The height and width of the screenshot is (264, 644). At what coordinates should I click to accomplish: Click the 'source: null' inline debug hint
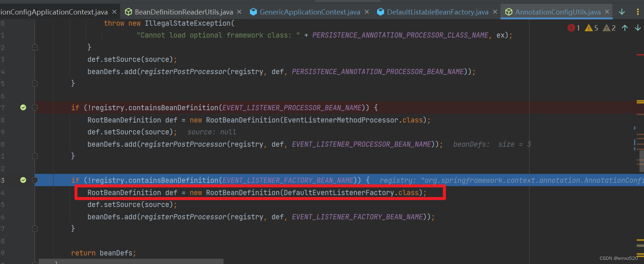tap(212, 132)
